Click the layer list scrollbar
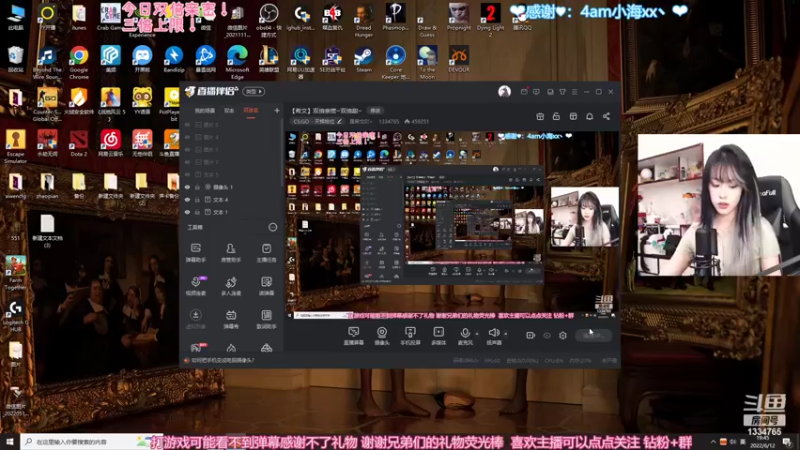The image size is (800, 450). (282, 153)
